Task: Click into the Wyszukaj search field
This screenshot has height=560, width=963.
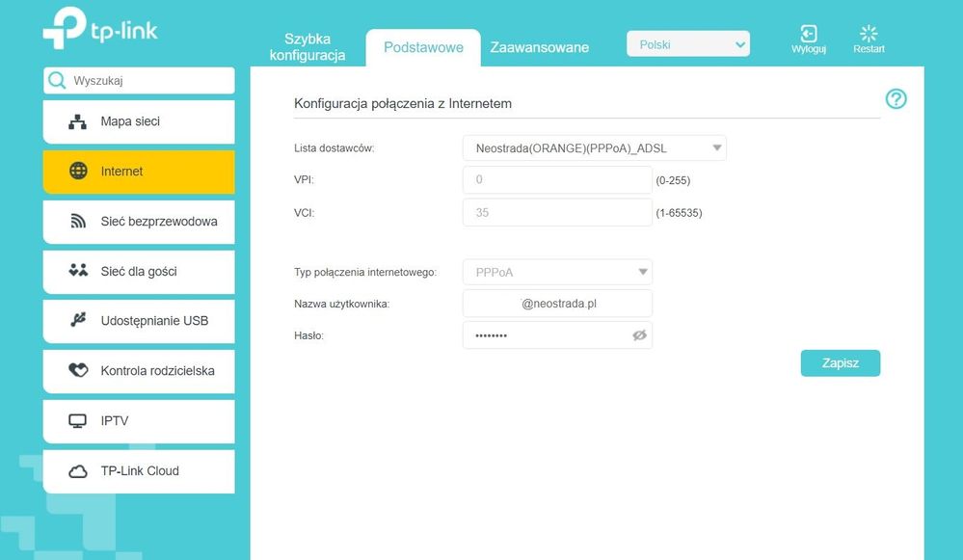Action: coord(139,80)
